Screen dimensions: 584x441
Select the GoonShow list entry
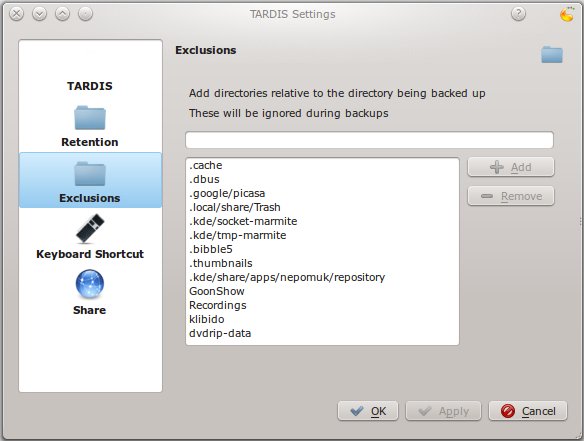click(x=322, y=291)
